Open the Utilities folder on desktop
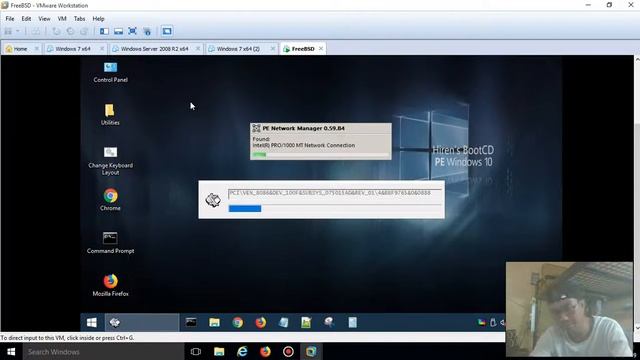Image resolution: width=640 pixels, height=360 pixels. click(110, 115)
